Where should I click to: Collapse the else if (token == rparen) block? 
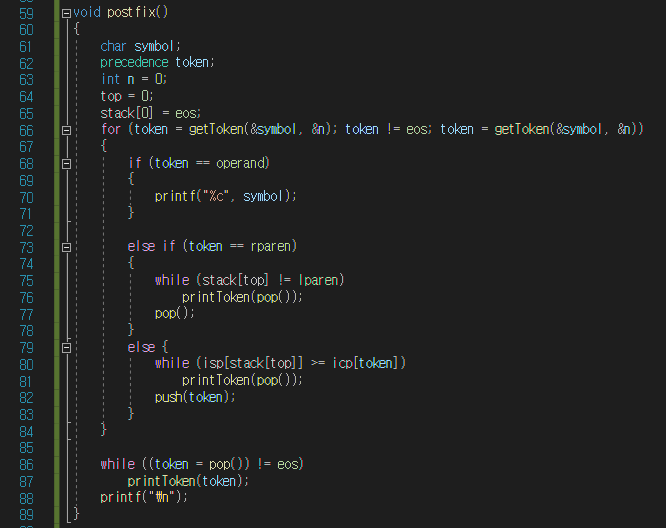(66, 247)
